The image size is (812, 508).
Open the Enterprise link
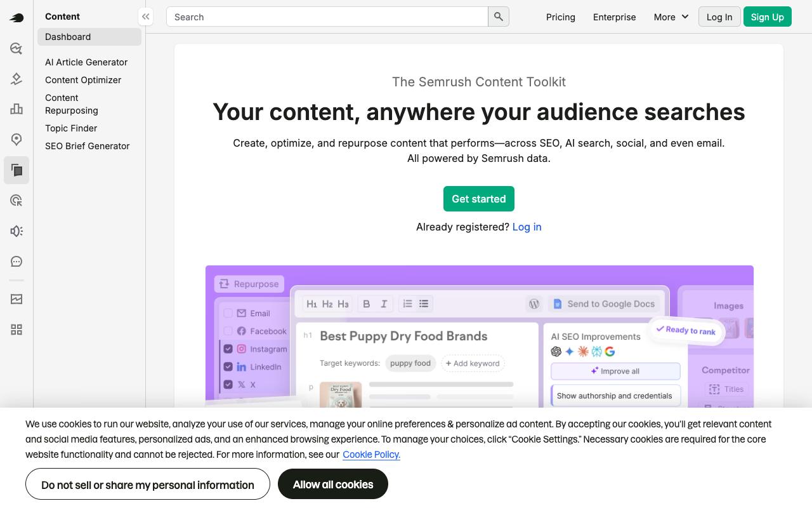pos(615,17)
